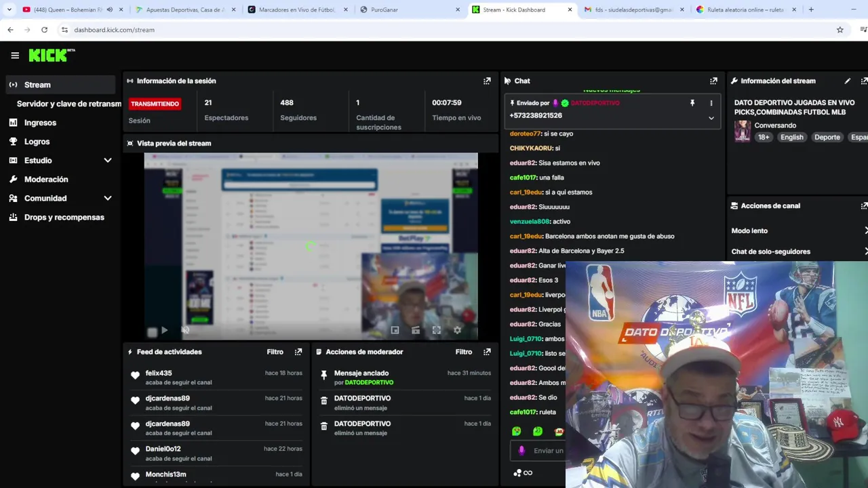Switch to the PuroGanar tab
Screen dimensions: 868x488
coord(410,9)
